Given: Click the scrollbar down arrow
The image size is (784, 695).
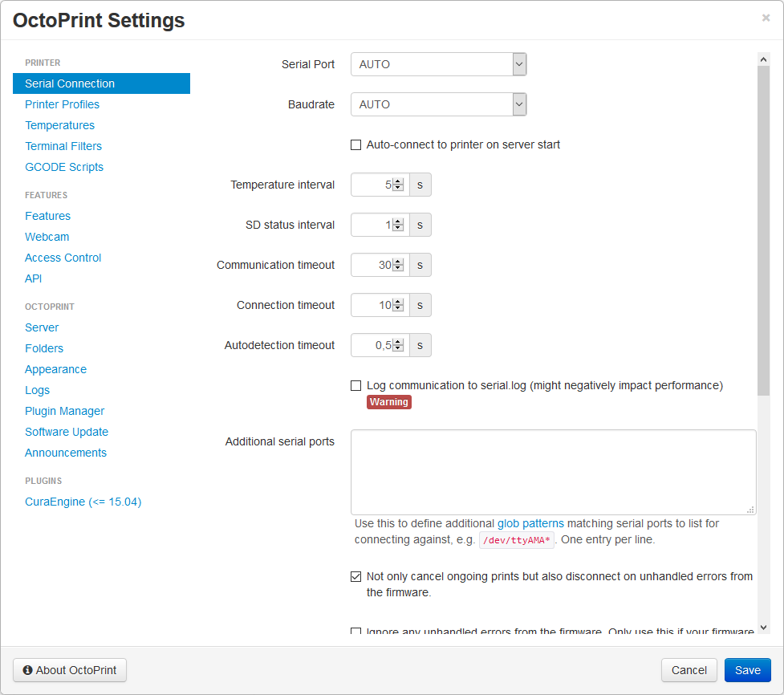Looking at the screenshot, I should tap(763, 628).
